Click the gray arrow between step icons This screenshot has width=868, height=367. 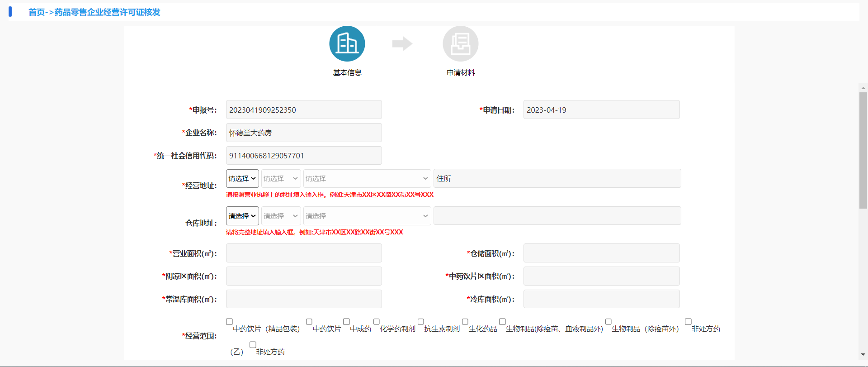402,44
